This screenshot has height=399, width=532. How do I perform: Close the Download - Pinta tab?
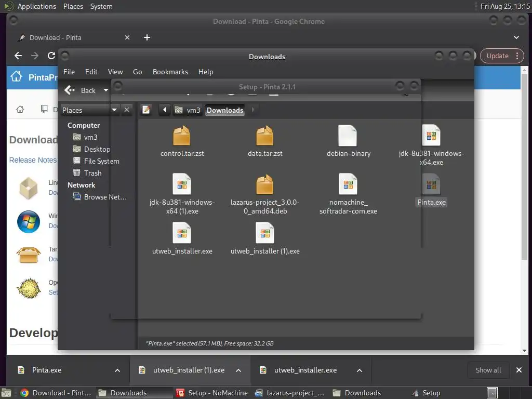(x=127, y=37)
